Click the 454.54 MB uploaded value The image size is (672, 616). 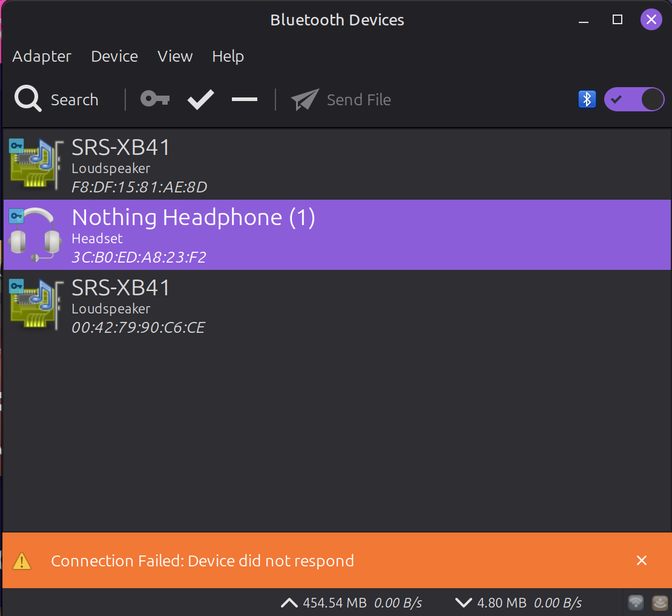tap(335, 603)
